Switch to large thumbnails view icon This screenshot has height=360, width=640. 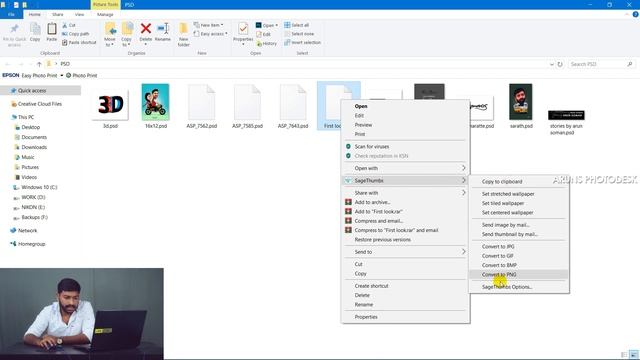point(634,355)
